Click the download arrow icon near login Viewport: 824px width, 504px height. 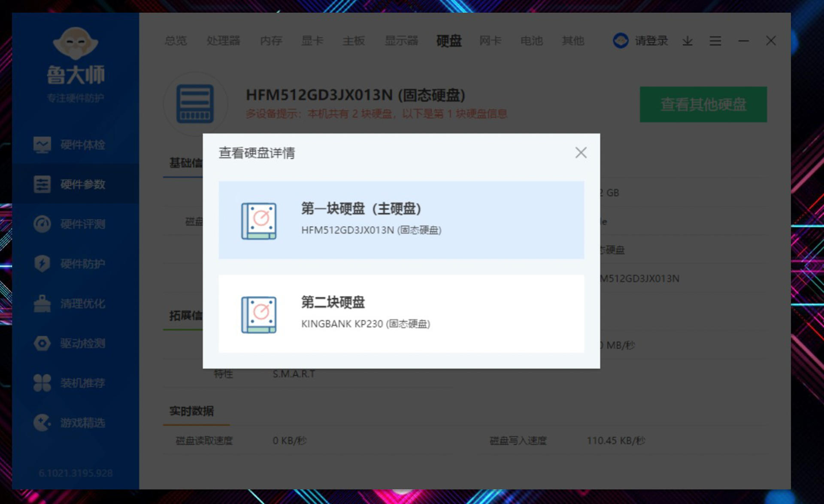[688, 41]
